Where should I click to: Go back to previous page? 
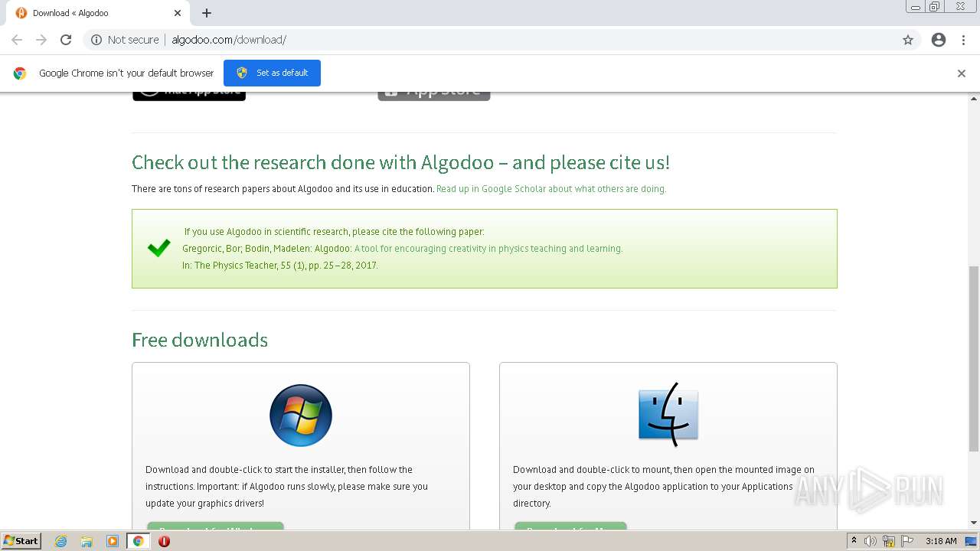tap(17, 40)
